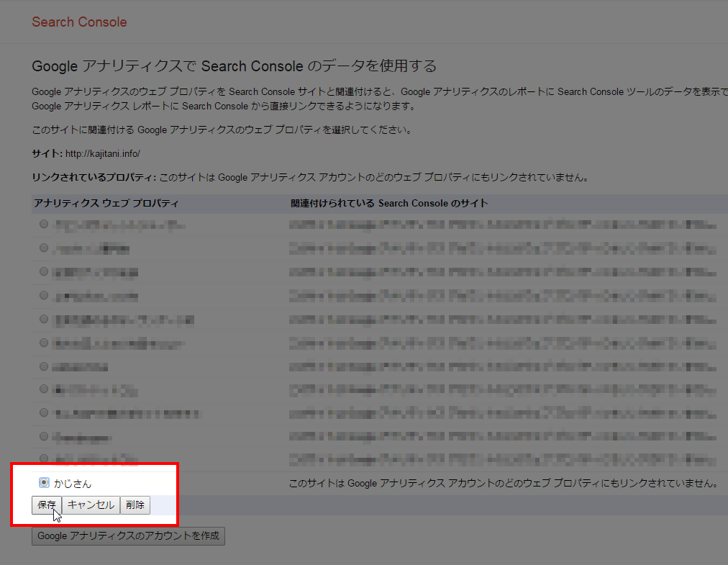Click Google アナリティクスのアカウントを作成 button
This screenshot has width=728, height=565.
pos(128,536)
